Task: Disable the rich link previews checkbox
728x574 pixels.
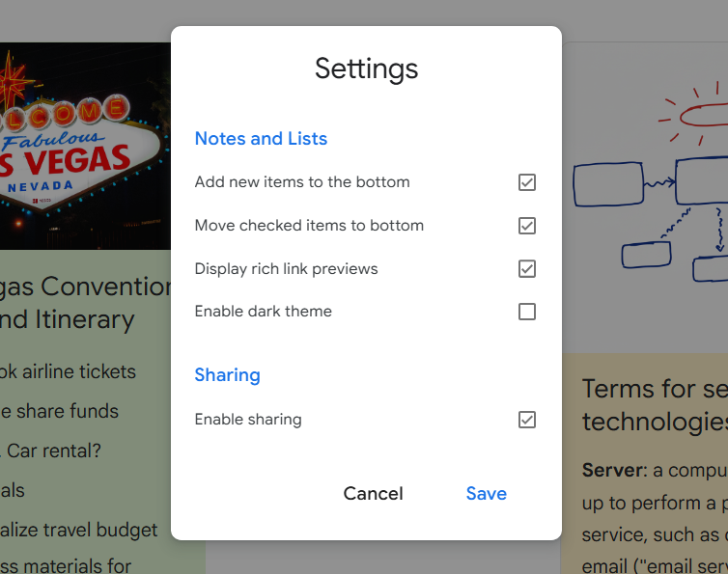Action: coord(526,268)
